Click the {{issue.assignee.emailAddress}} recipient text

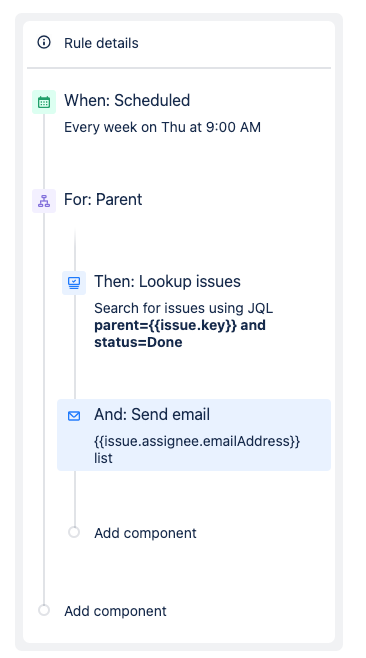click(x=197, y=441)
